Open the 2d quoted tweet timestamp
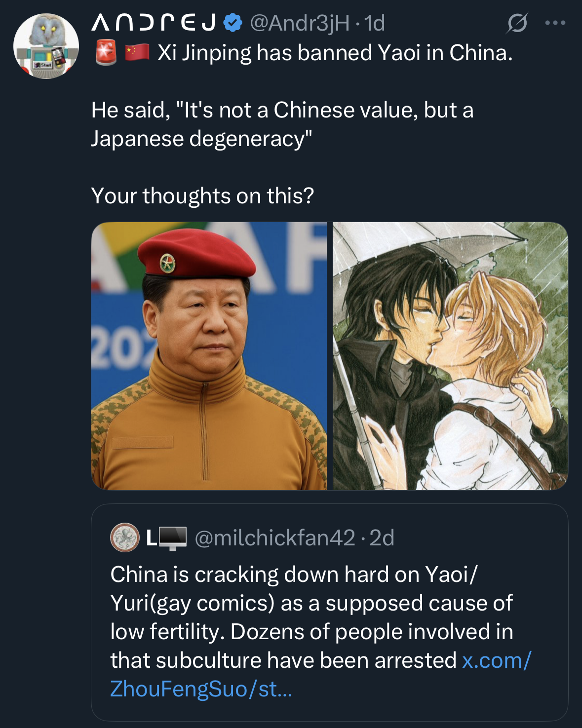 (x=382, y=537)
